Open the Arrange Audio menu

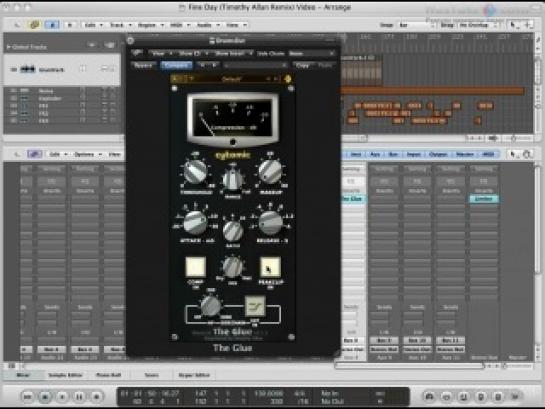pyautogui.click(x=208, y=25)
